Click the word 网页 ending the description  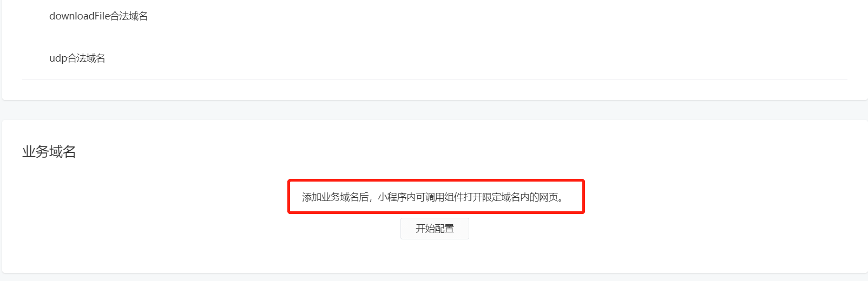coord(548,197)
